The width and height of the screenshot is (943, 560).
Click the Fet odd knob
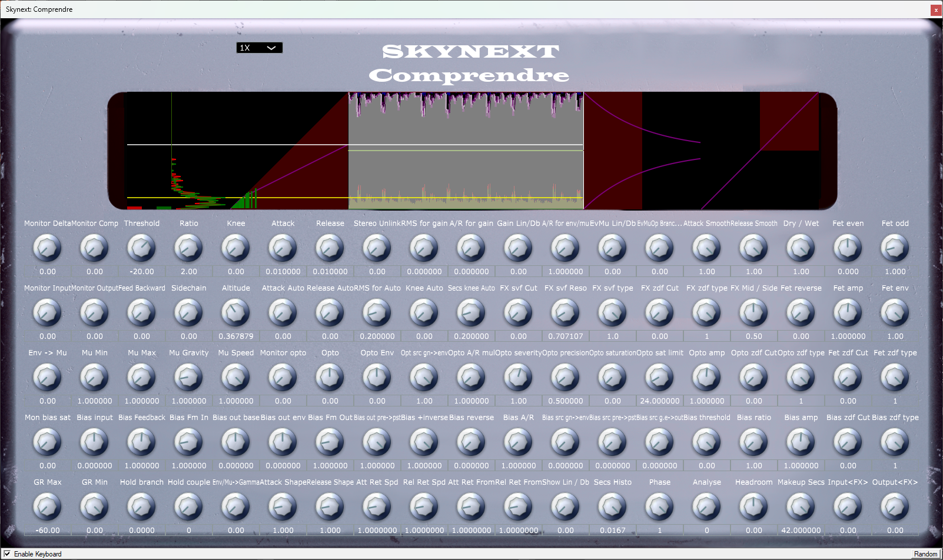pos(895,248)
